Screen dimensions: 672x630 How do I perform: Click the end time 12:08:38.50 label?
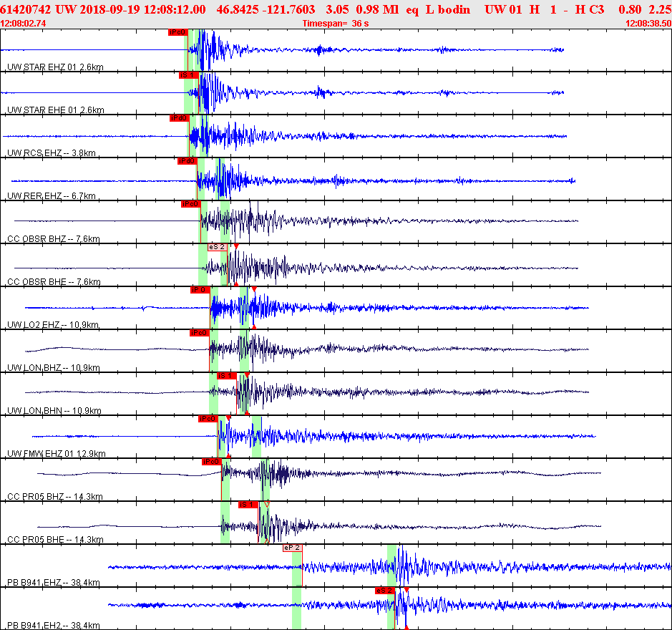647,24
